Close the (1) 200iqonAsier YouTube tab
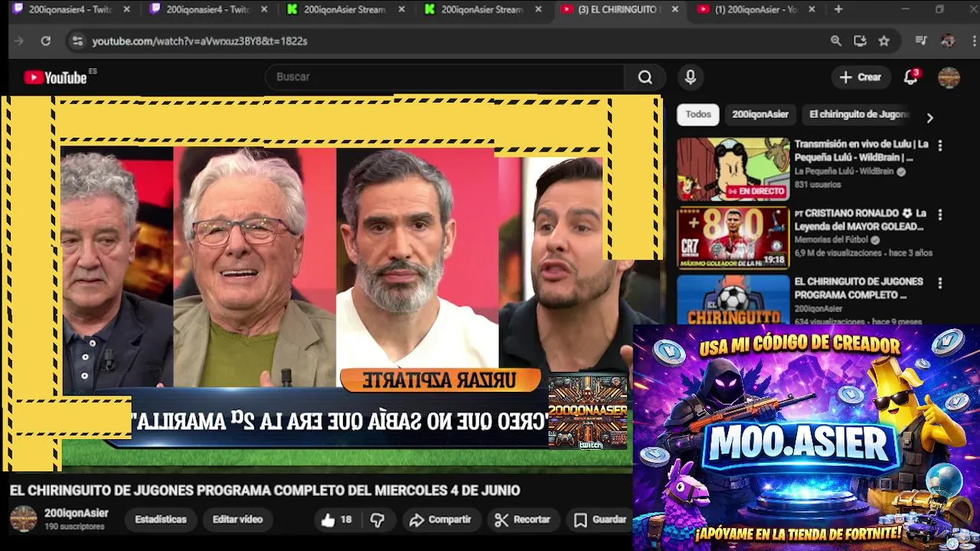 pyautogui.click(x=812, y=9)
